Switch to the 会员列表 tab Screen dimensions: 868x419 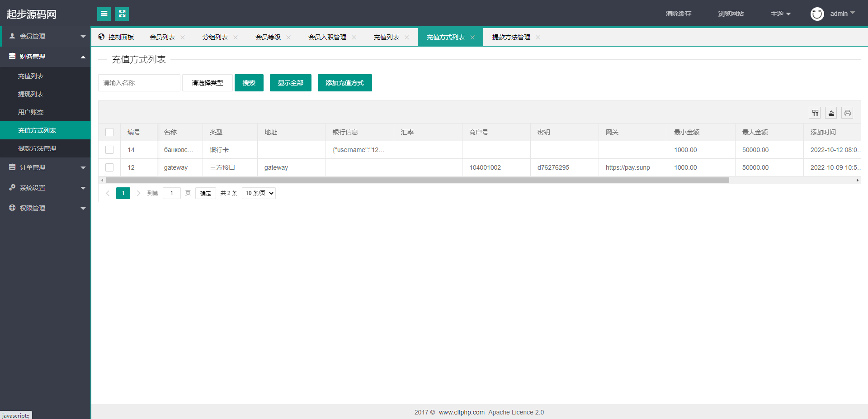pos(162,37)
